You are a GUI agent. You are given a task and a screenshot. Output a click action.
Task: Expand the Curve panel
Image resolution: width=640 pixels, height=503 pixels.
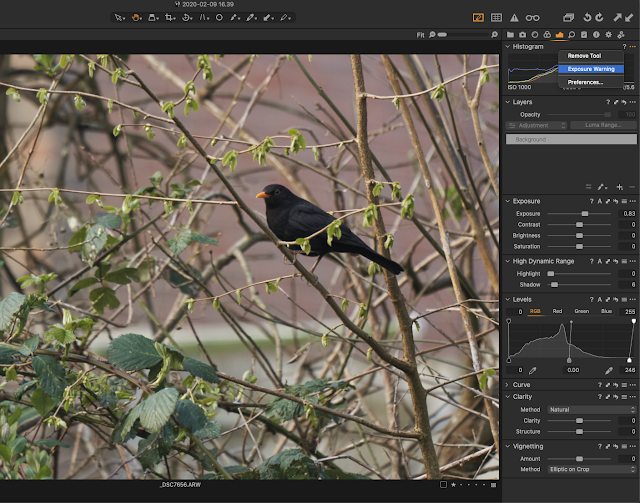pyautogui.click(x=508, y=385)
